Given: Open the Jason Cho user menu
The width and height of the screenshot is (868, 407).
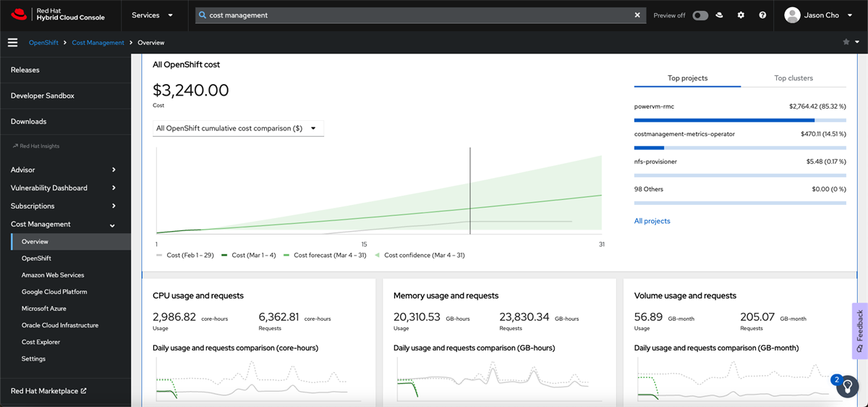Looking at the screenshot, I should (822, 15).
